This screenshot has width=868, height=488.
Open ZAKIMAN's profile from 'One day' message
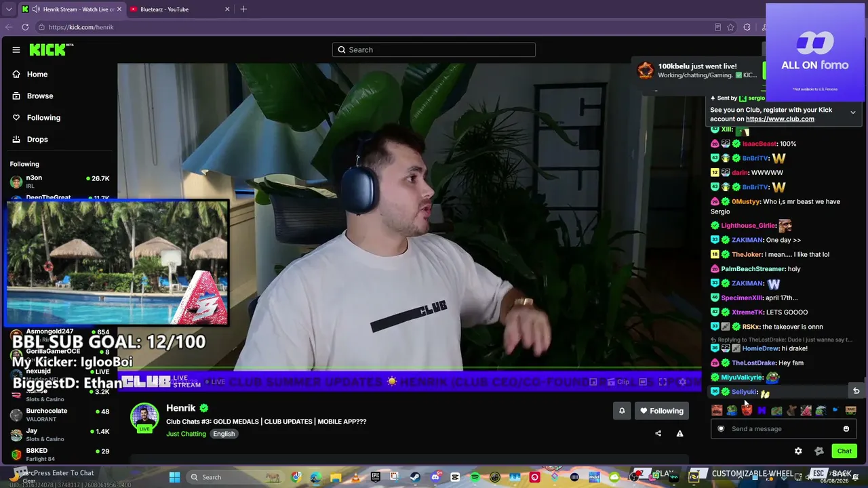(747, 240)
